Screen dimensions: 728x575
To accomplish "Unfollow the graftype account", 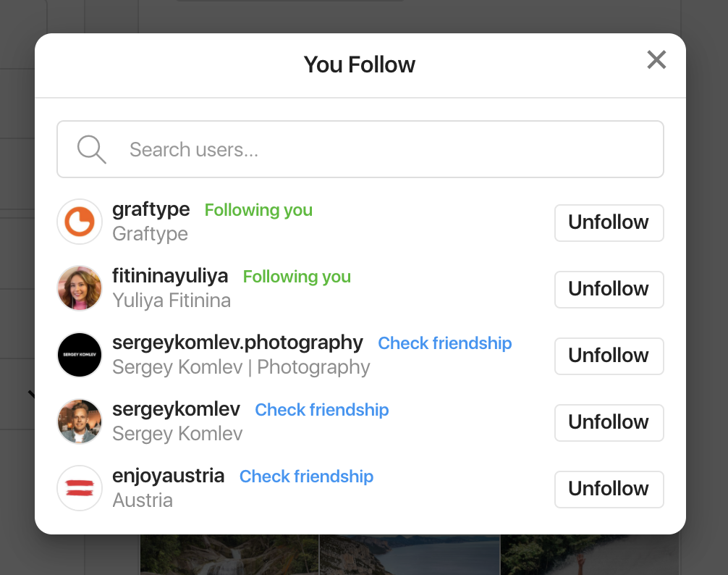I will (x=609, y=222).
